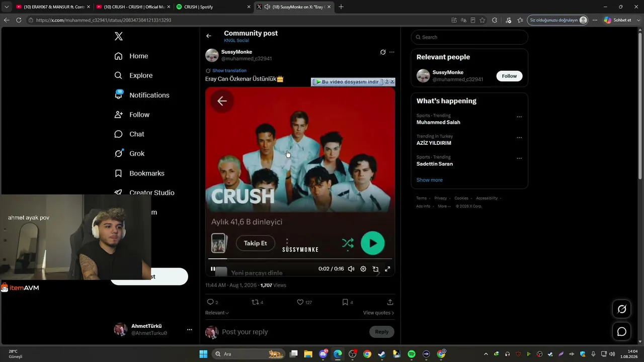
Task: Open a new browser tab
Action: 341,7
